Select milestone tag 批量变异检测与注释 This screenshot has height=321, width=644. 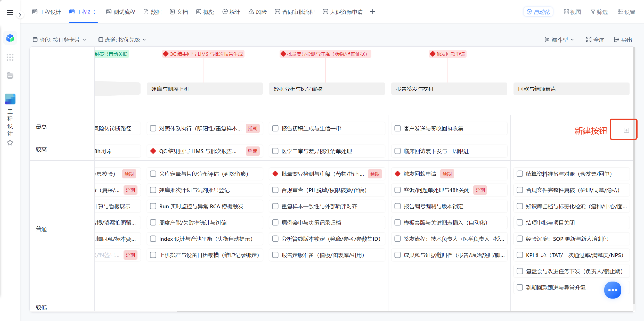point(325,54)
